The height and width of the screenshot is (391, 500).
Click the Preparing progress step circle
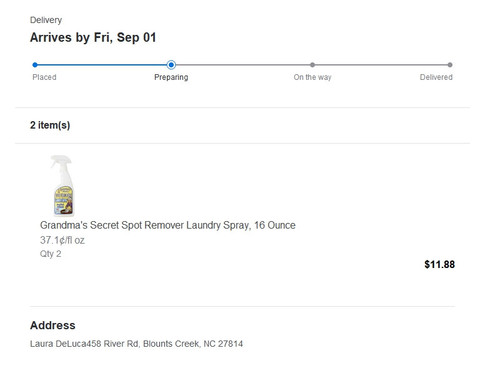pyautogui.click(x=171, y=65)
